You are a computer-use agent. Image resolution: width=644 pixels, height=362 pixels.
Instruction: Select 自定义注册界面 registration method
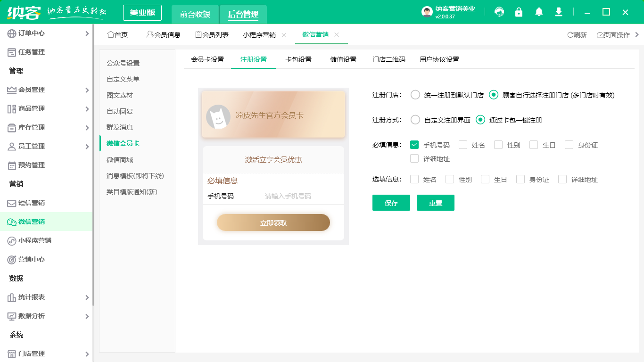tap(415, 120)
